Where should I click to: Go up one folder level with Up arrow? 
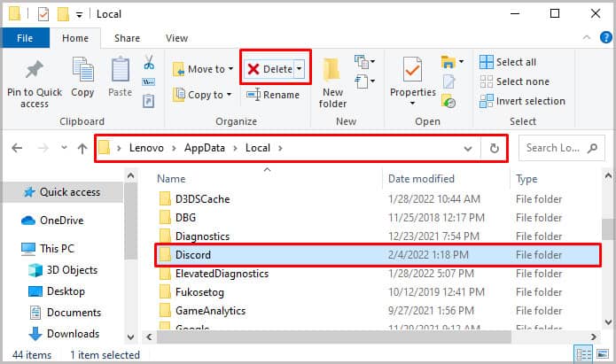pos(82,149)
